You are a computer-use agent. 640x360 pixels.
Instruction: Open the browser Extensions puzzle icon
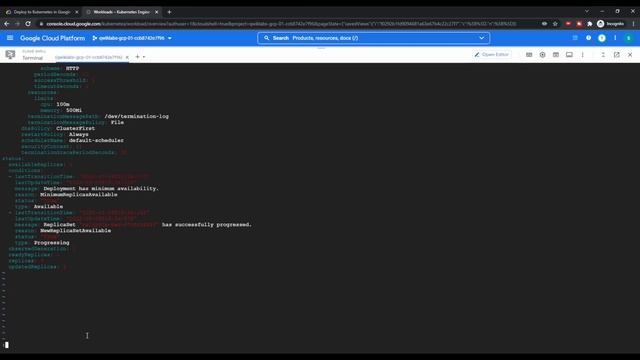click(x=590, y=24)
